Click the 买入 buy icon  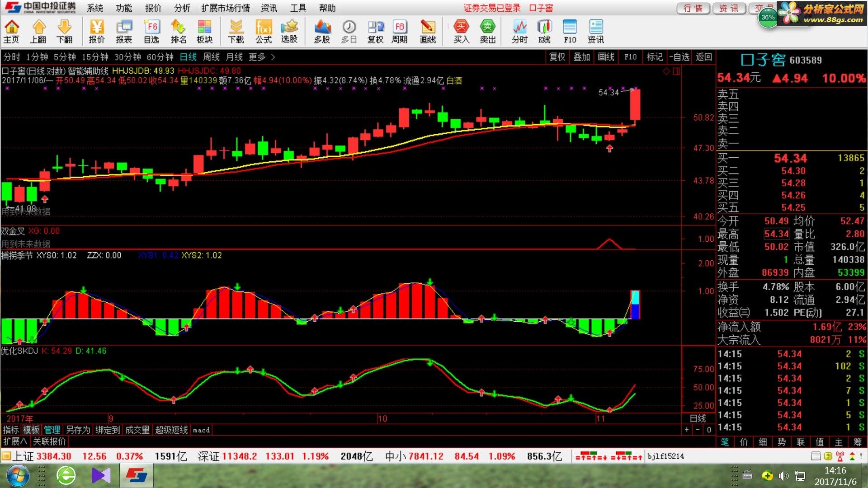point(461,32)
